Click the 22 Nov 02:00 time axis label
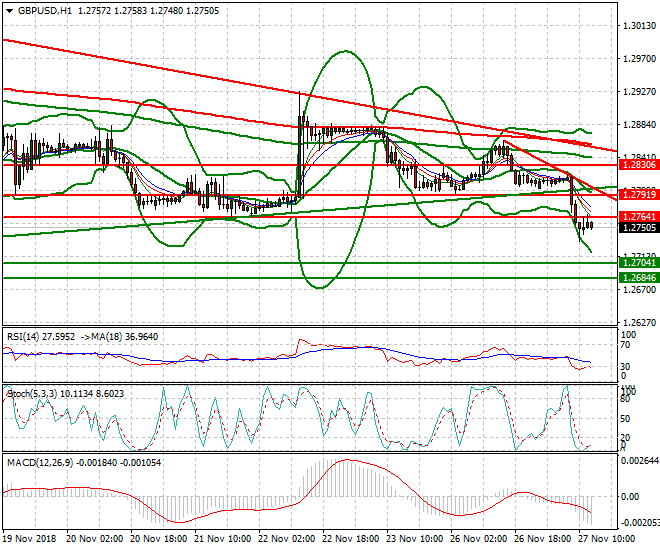Screen dimensions: 660x550 click(287, 539)
